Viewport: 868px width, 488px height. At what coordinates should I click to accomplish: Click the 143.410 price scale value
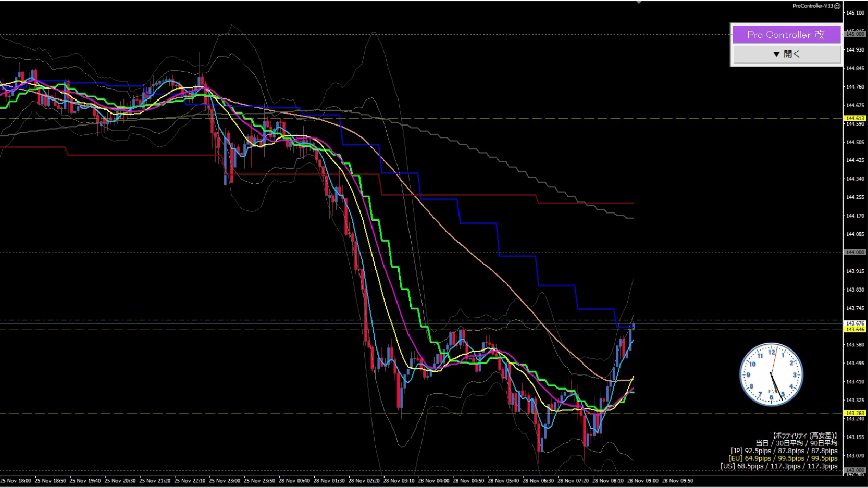tap(855, 382)
